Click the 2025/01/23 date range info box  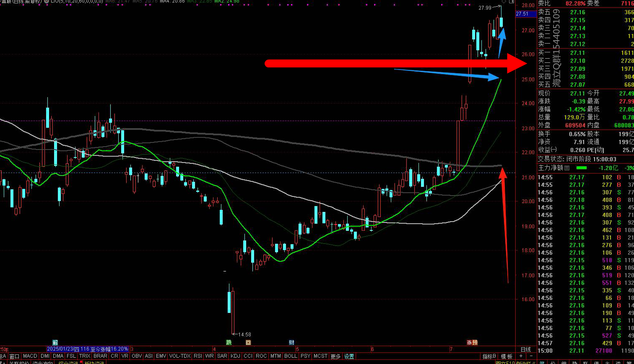pyautogui.click(x=88, y=349)
